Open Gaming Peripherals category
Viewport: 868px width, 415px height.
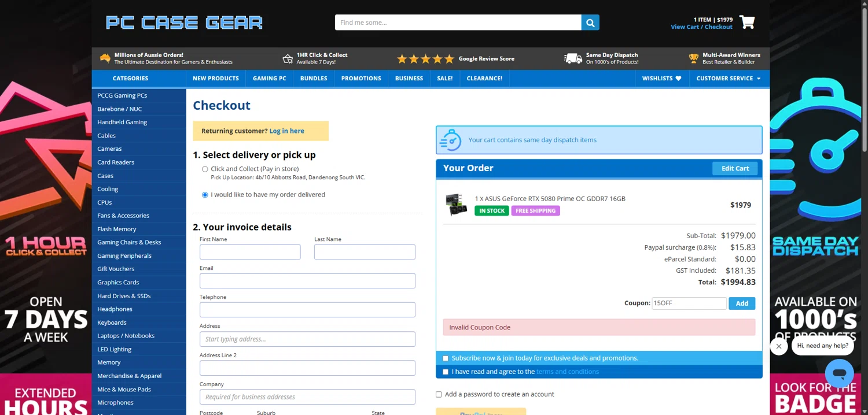pyautogui.click(x=139, y=255)
